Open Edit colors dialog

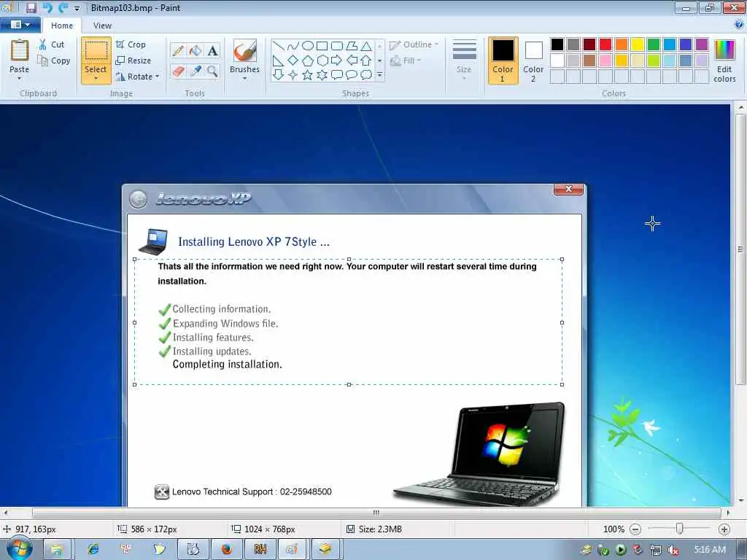724,61
